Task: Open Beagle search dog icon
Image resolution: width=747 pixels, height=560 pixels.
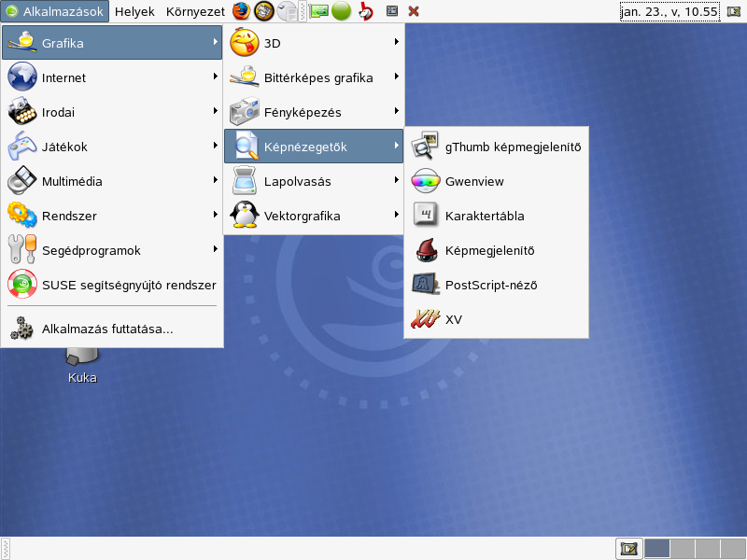Action: (366, 11)
